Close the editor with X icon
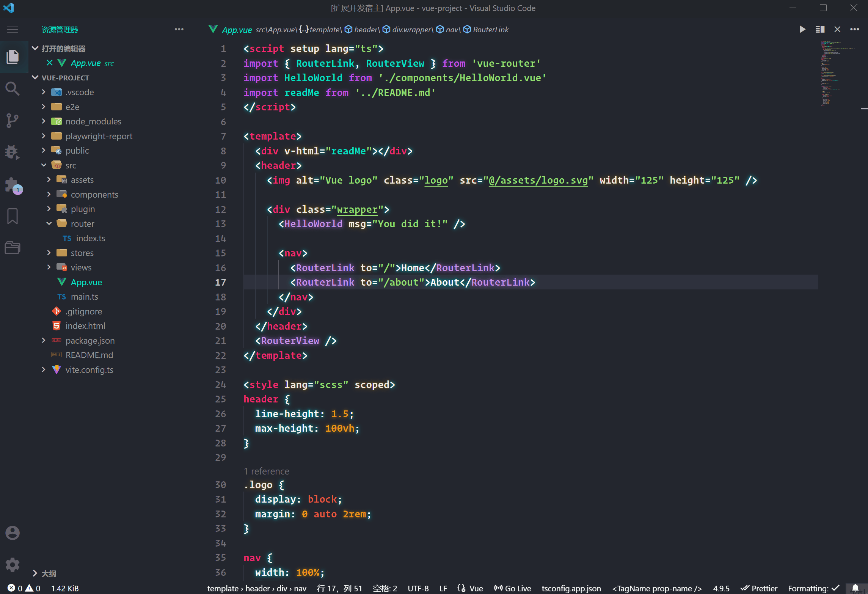Image resolution: width=868 pixels, height=594 pixels. click(x=837, y=29)
